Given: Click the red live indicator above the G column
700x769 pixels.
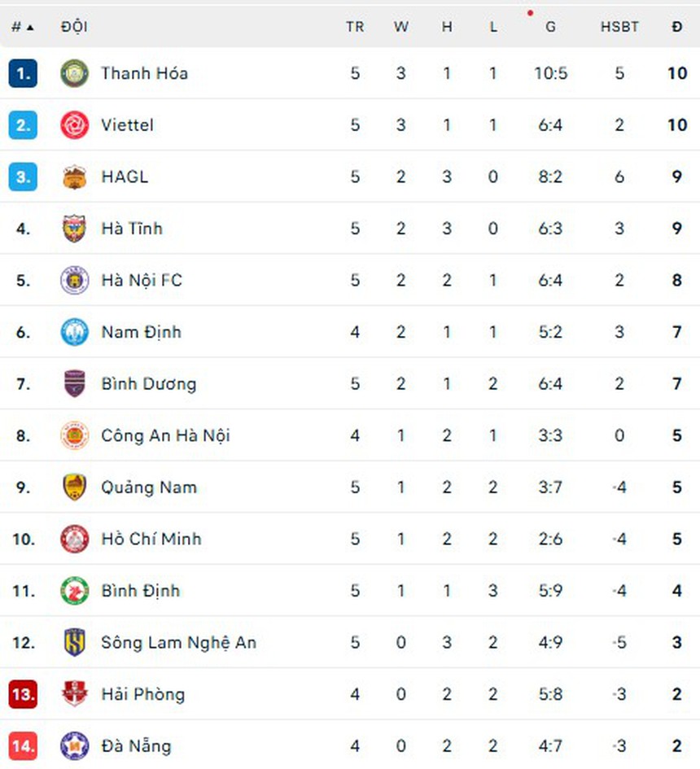Looking at the screenshot, I should [531, 12].
